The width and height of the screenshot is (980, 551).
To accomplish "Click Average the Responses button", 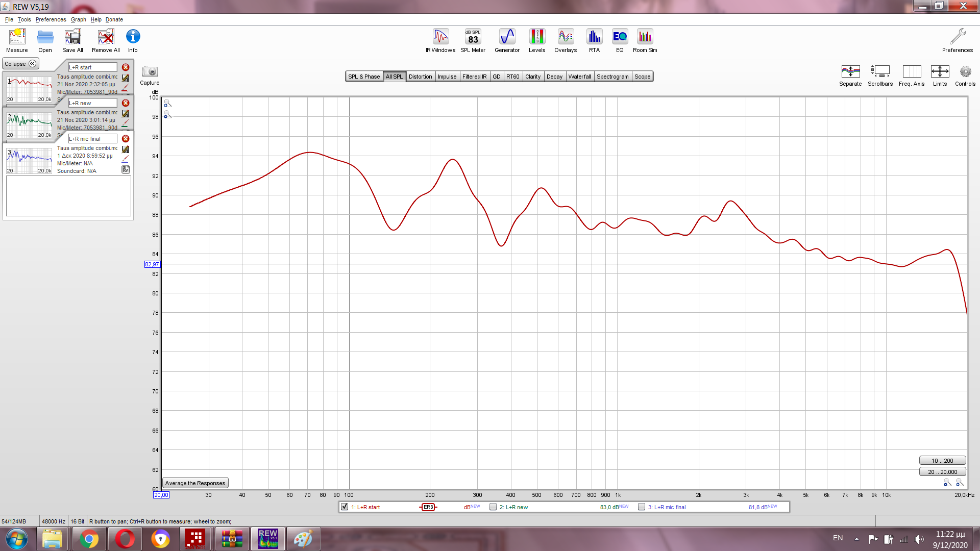I will pyautogui.click(x=195, y=483).
